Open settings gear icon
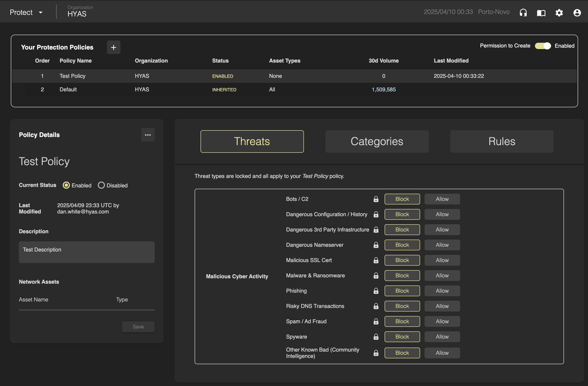The width and height of the screenshot is (588, 386). point(559,13)
